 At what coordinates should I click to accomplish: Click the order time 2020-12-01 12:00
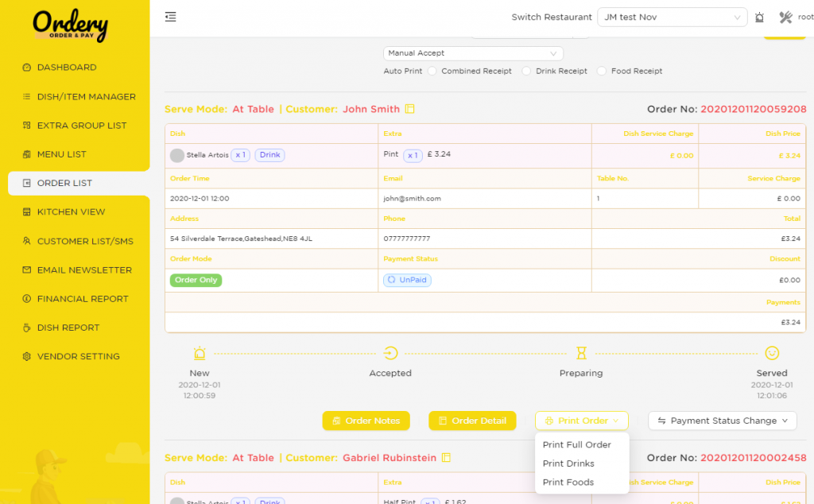pos(200,198)
